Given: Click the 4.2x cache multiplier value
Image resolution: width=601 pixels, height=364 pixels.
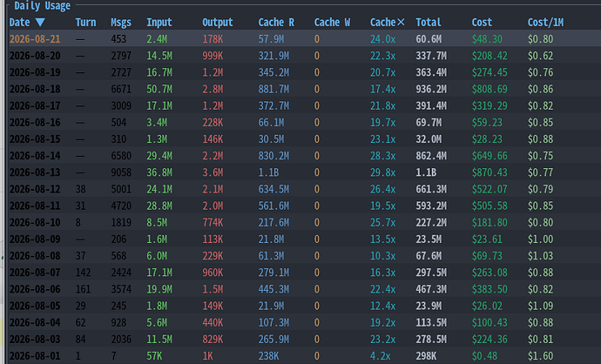Looking at the screenshot, I should [381, 355].
